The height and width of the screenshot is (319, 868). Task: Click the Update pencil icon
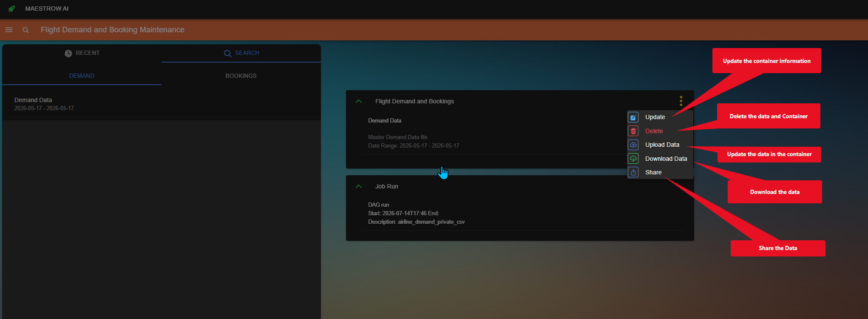point(633,117)
